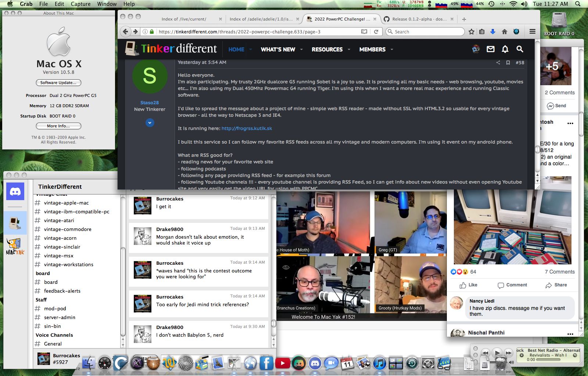
Task: Click the radio player progress bar
Action: coord(549,360)
